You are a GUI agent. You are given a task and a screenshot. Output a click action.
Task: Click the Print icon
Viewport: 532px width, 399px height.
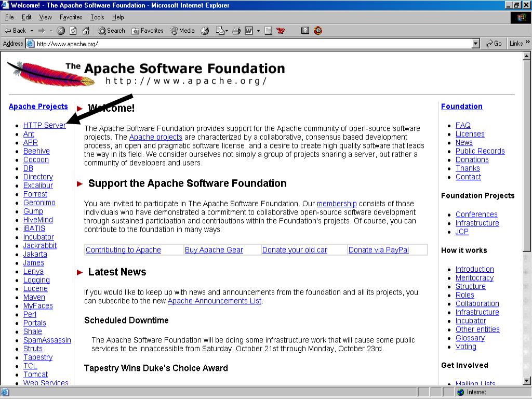(x=236, y=31)
